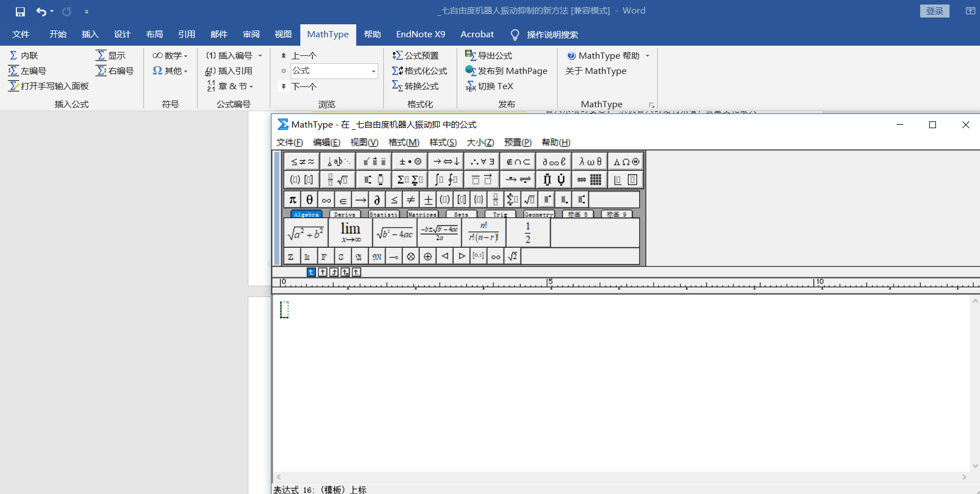
Task: Insert the lim x→∞ expression
Action: [x=350, y=232]
